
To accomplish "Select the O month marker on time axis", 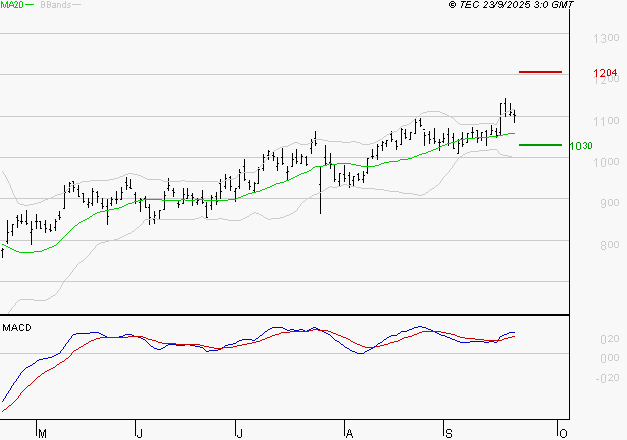I will coord(562,433).
